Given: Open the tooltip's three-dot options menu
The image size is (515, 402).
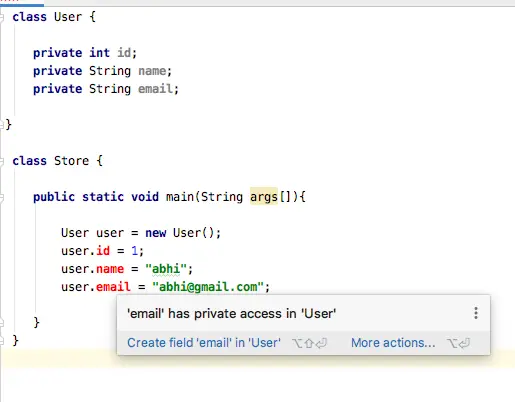Looking at the screenshot, I should (x=476, y=313).
